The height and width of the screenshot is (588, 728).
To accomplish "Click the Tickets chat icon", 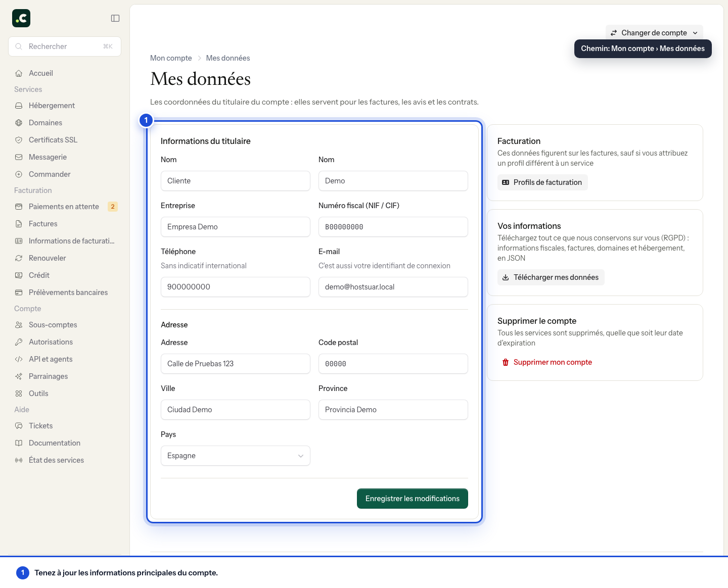I will 19,426.
